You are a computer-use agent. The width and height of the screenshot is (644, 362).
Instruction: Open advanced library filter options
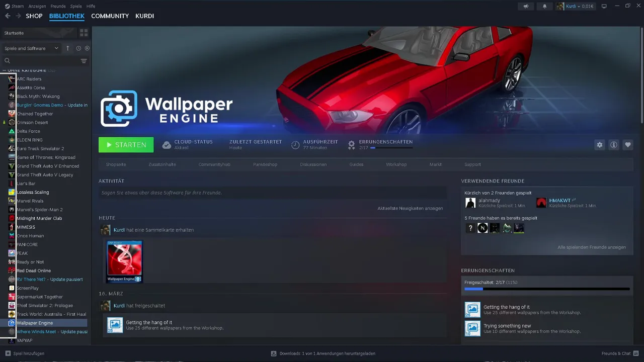point(84,61)
